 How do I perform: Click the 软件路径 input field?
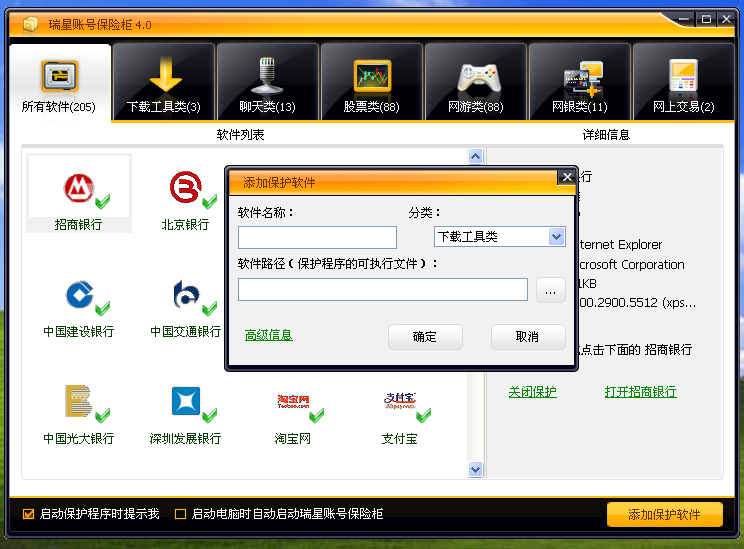(x=383, y=289)
